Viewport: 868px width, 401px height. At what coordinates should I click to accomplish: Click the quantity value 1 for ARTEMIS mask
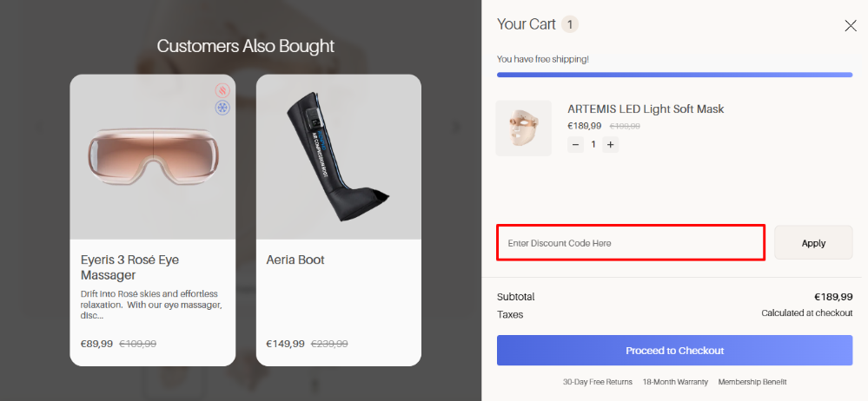[x=593, y=144]
